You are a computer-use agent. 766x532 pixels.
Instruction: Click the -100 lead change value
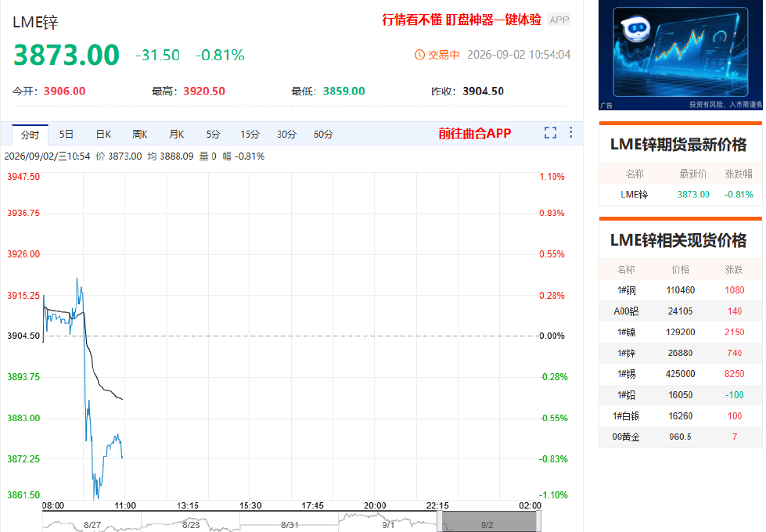pyautogui.click(x=734, y=395)
